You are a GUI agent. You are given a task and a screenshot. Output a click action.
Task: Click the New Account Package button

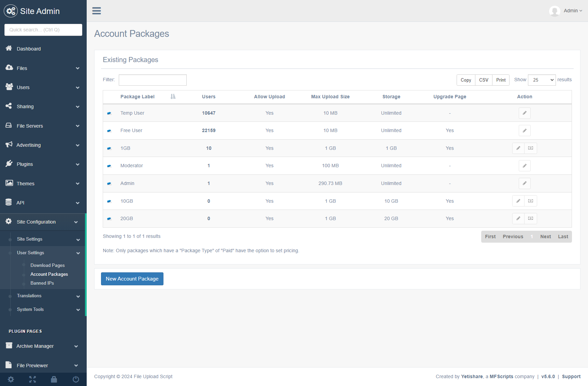(132, 279)
